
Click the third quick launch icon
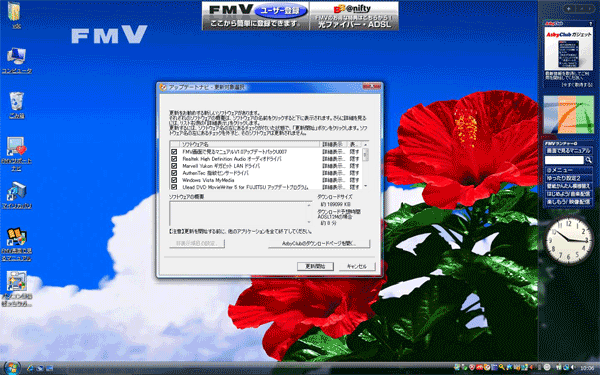pyautogui.click(x=49, y=368)
